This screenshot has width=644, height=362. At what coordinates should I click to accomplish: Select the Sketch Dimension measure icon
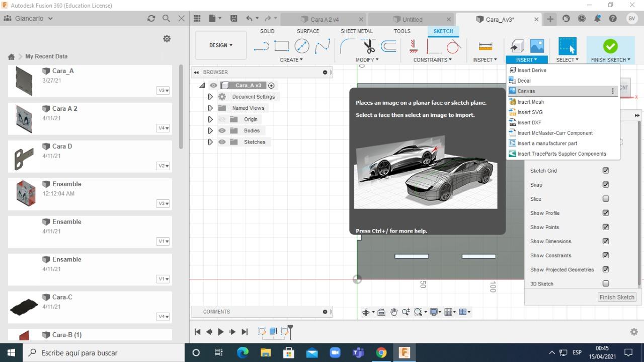(x=485, y=46)
